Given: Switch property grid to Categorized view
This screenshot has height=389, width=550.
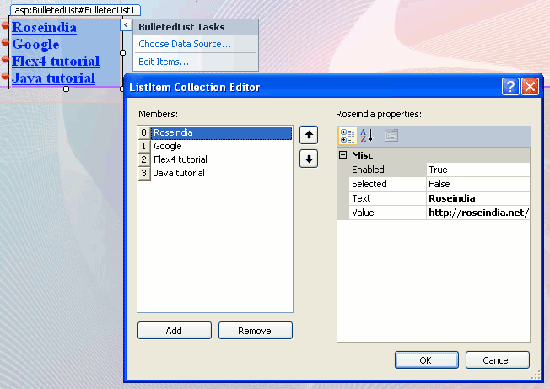Looking at the screenshot, I should pyautogui.click(x=348, y=136).
